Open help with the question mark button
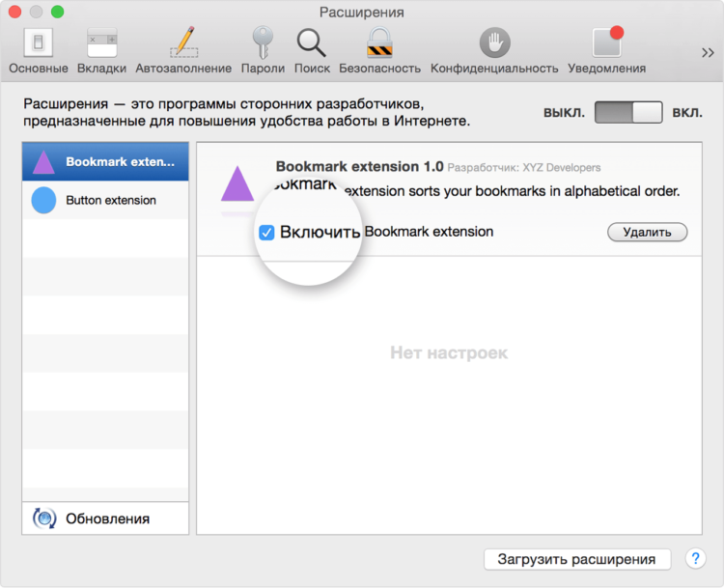724x588 pixels. (x=695, y=558)
